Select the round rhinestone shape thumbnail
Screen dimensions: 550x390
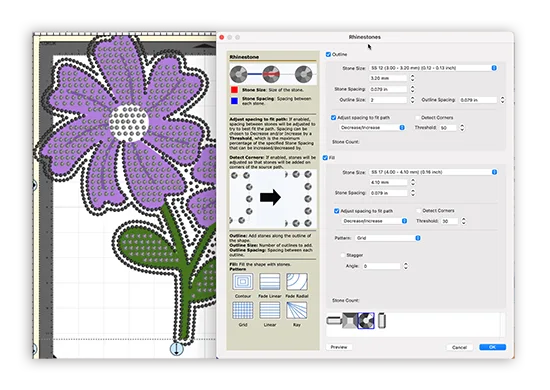(x=366, y=320)
